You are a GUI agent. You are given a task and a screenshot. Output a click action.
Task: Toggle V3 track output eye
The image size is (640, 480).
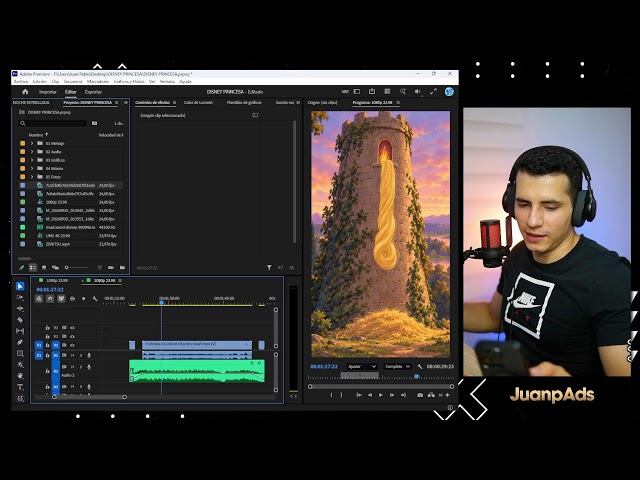pyautogui.click(x=72, y=327)
